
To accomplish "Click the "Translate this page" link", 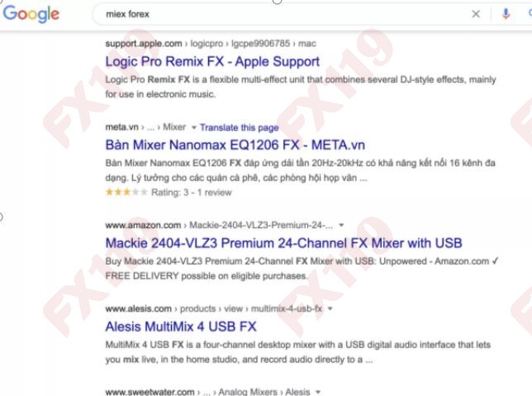I will click(x=239, y=127).
